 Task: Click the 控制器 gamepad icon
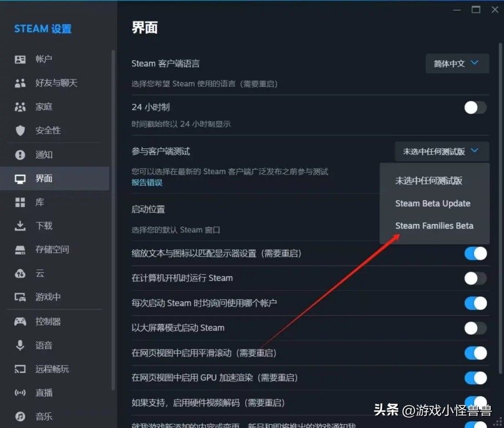coord(19,321)
